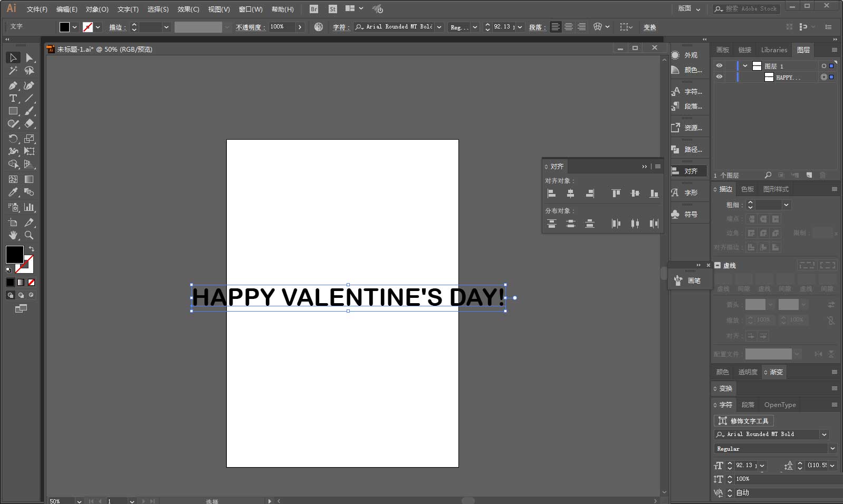
Task: Collapse the 图层 1 layer tree arrow
Action: (x=745, y=66)
